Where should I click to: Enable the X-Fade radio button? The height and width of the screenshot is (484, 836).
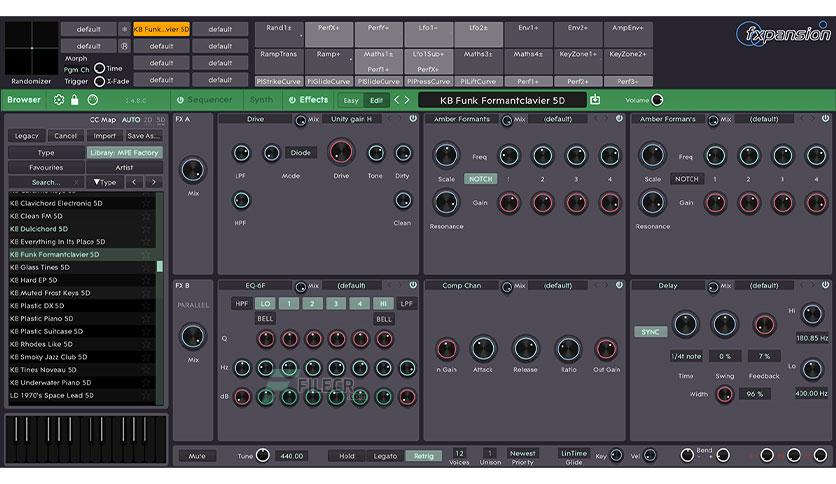[x=99, y=82]
